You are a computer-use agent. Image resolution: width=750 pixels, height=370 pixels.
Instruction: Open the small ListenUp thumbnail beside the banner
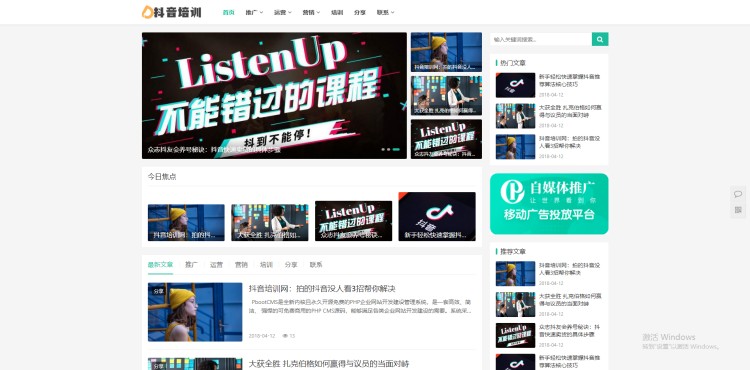tap(446, 139)
